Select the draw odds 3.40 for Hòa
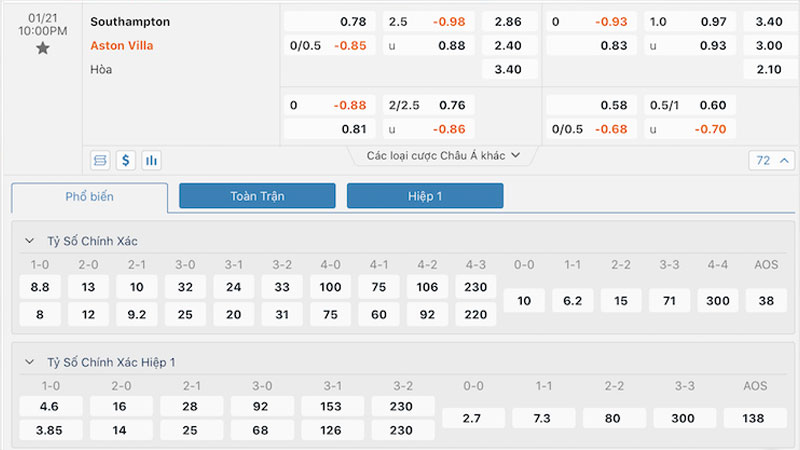Viewport: 800px width, 450px height. click(x=509, y=69)
